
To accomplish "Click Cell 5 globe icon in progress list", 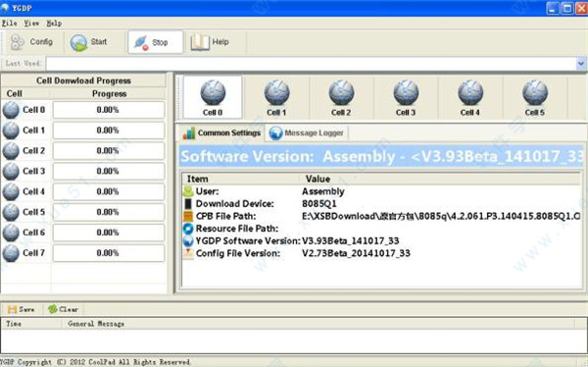I will pyautogui.click(x=11, y=212).
